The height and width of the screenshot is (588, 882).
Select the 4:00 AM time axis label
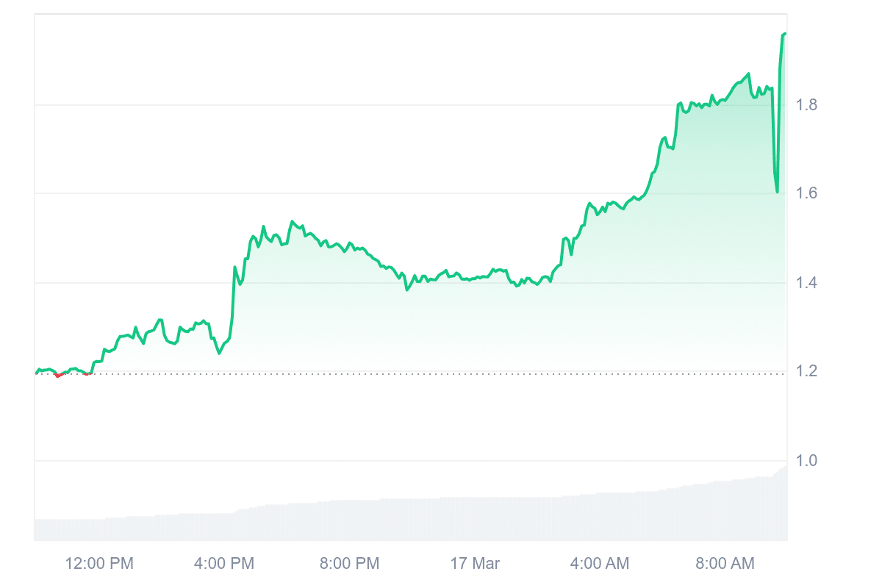point(600,564)
